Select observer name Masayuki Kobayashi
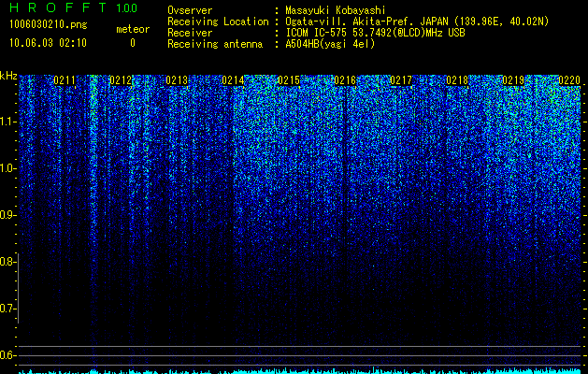This screenshot has height=374, width=588. click(x=336, y=10)
